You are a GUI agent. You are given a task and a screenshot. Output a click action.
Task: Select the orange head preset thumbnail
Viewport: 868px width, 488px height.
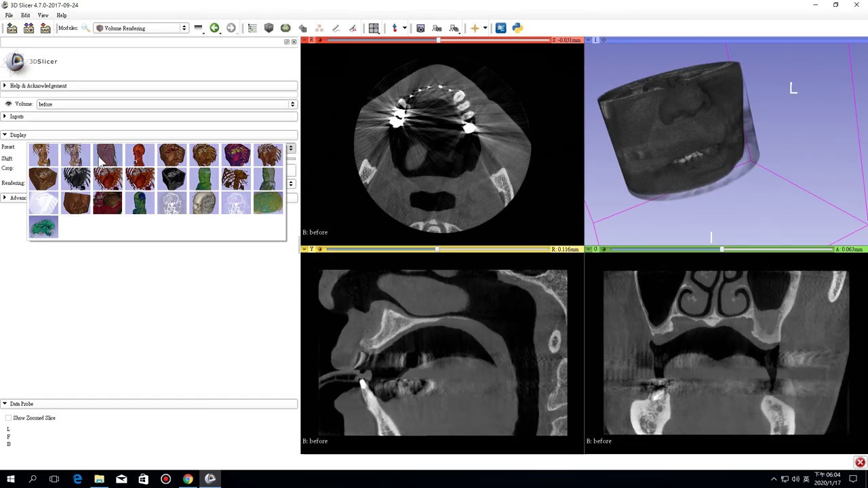coord(139,155)
